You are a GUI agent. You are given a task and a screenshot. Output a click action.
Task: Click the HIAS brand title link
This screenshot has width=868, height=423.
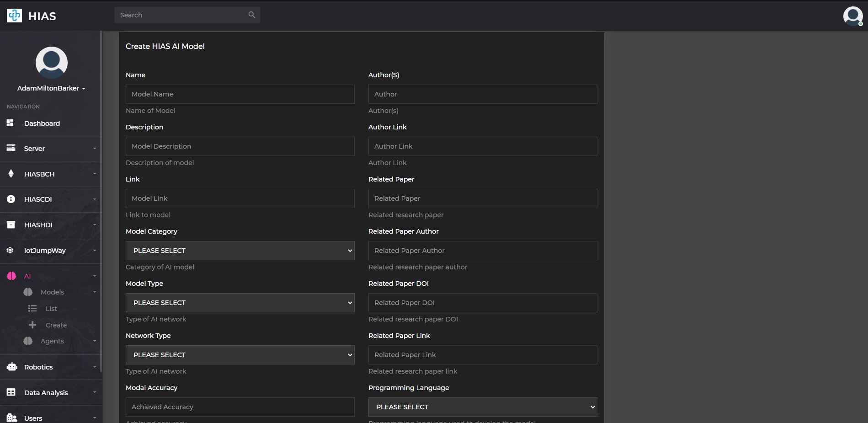(x=42, y=16)
